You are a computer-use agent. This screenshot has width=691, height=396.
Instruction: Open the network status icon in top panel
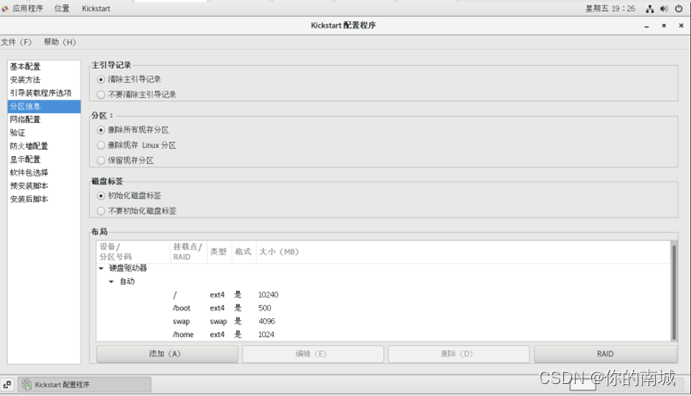650,8
